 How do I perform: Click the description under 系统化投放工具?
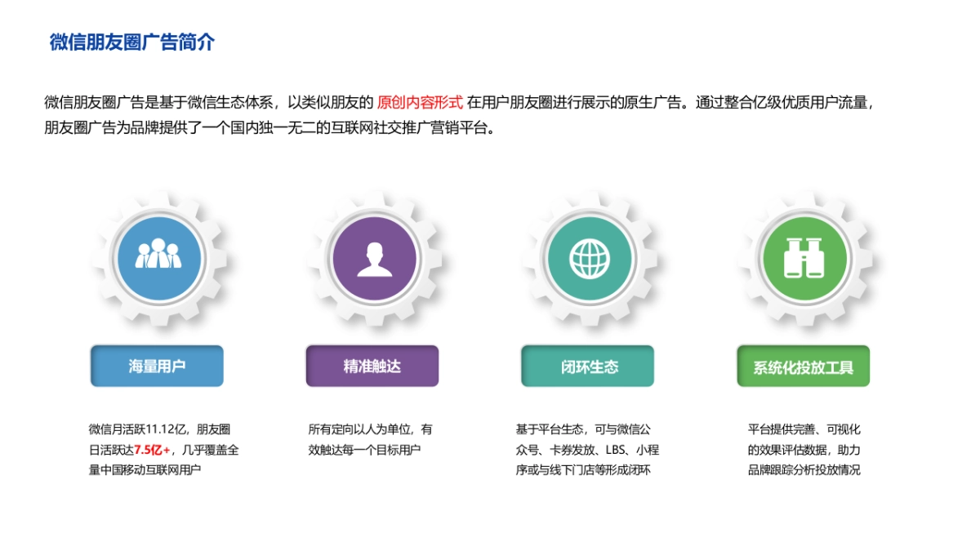click(x=805, y=449)
